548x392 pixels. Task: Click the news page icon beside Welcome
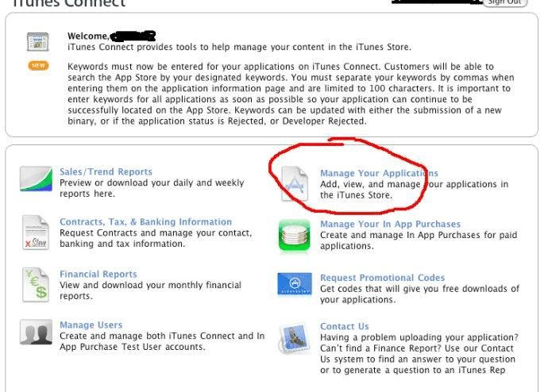38,42
